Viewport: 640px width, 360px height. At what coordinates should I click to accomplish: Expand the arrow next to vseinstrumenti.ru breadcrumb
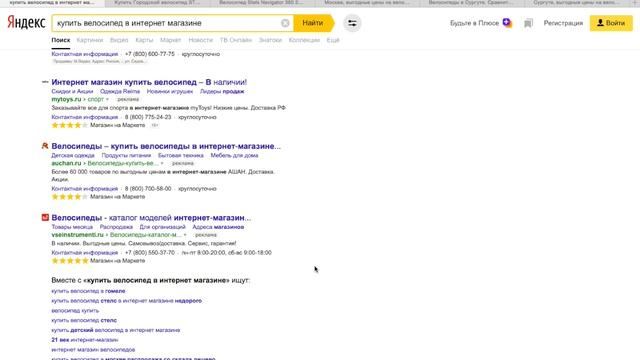[185, 235]
